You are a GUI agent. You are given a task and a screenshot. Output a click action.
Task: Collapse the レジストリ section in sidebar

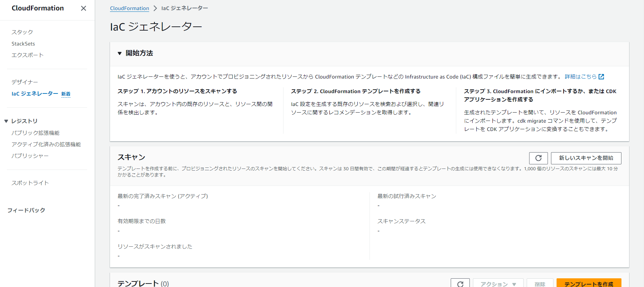point(6,121)
